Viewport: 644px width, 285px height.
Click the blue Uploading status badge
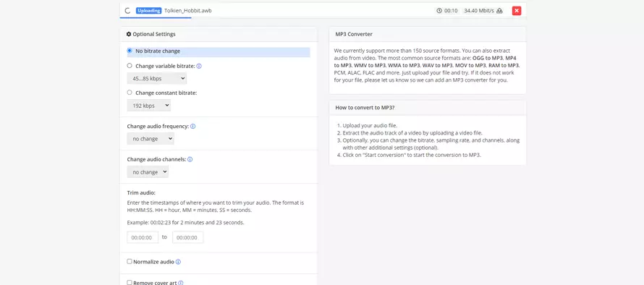148,11
